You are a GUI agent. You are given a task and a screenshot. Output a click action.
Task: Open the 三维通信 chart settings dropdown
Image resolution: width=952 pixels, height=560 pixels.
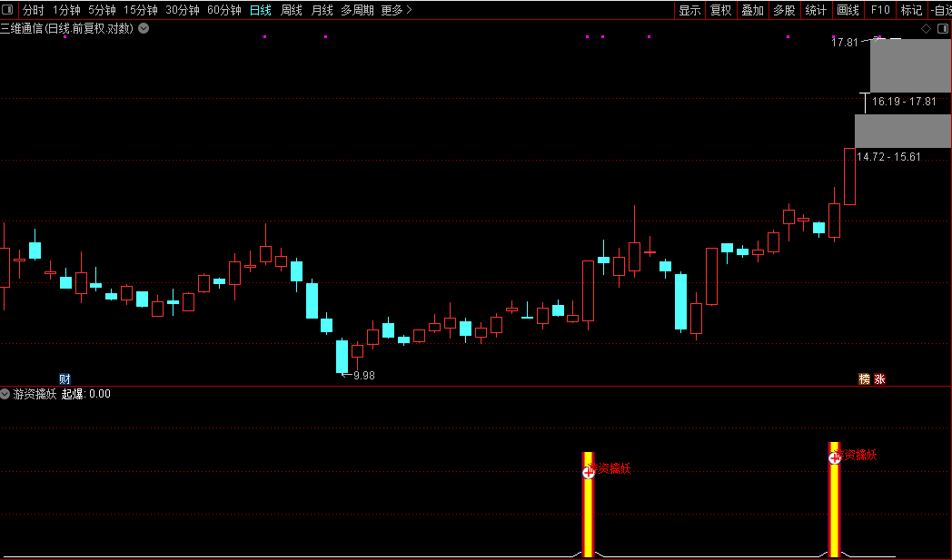[144, 28]
